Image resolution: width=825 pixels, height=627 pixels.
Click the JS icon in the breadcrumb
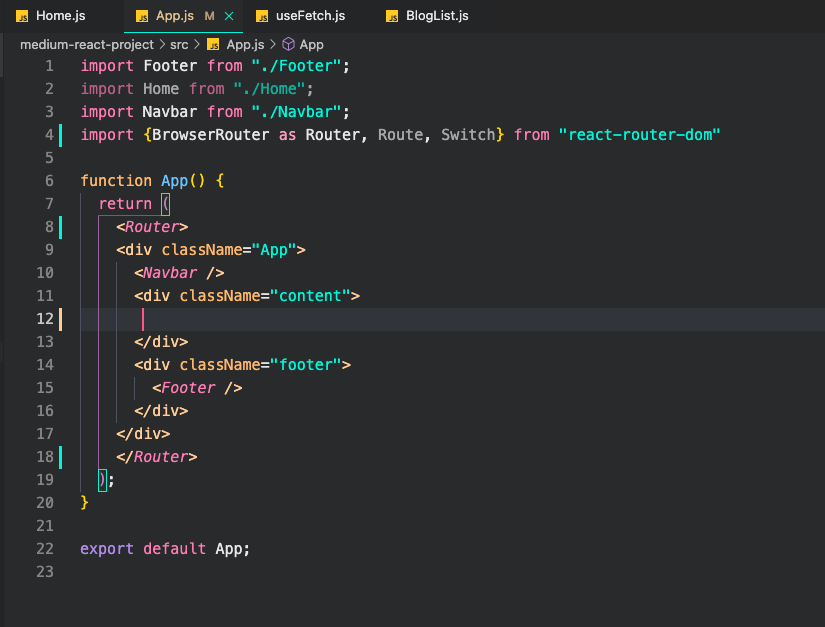tap(213, 45)
